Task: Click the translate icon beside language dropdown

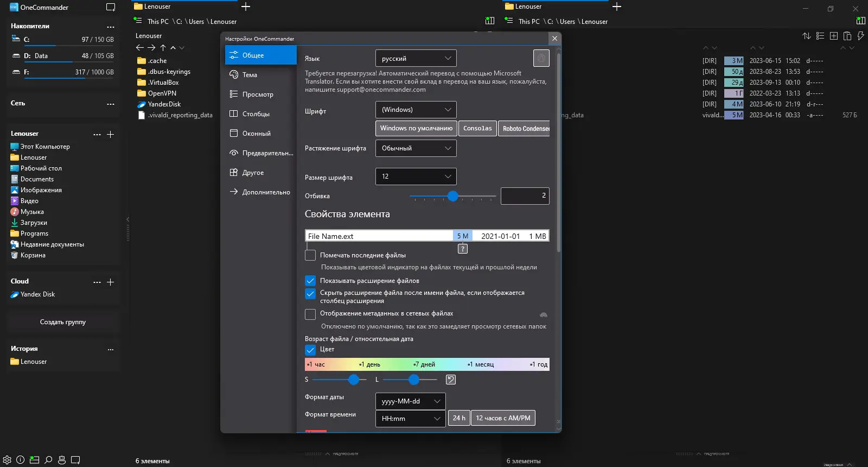Action: tap(541, 58)
